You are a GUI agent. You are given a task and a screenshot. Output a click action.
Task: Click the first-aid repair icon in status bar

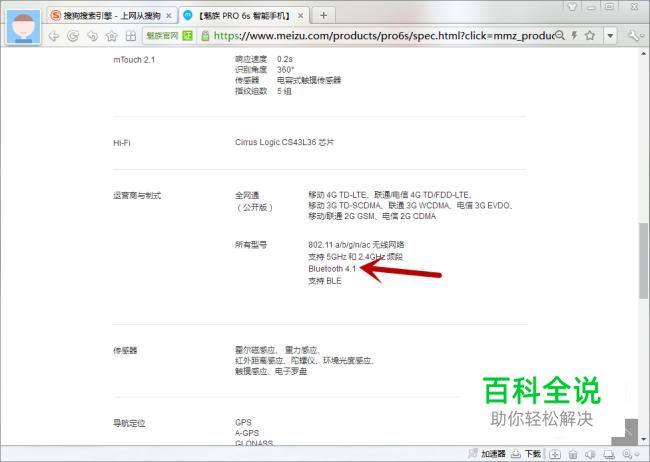[x=555, y=454]
